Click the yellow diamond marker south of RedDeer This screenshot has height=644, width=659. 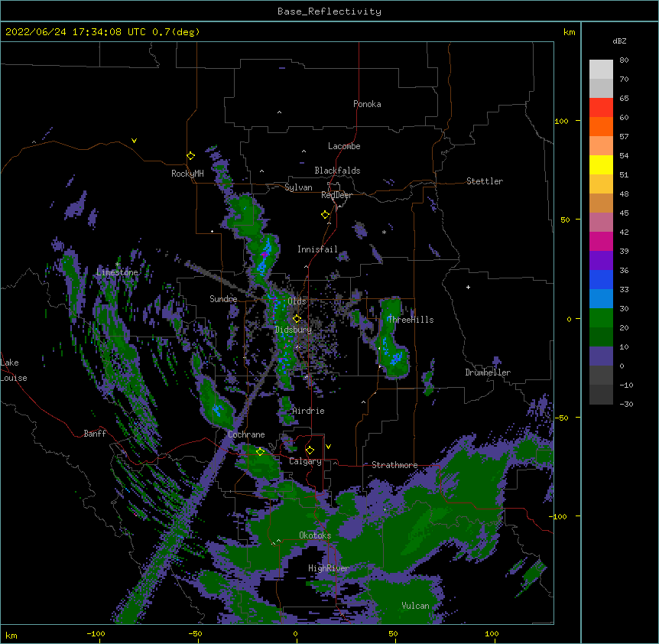[325, 215]
